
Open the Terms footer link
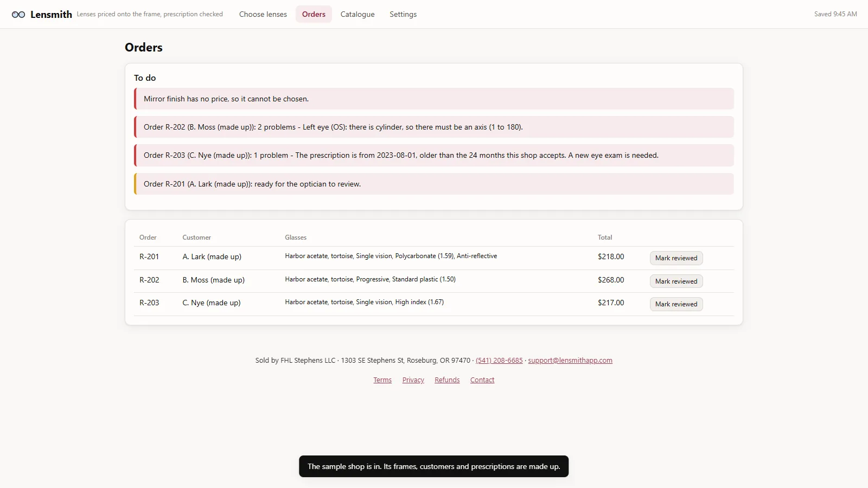[x=382, y=380]
